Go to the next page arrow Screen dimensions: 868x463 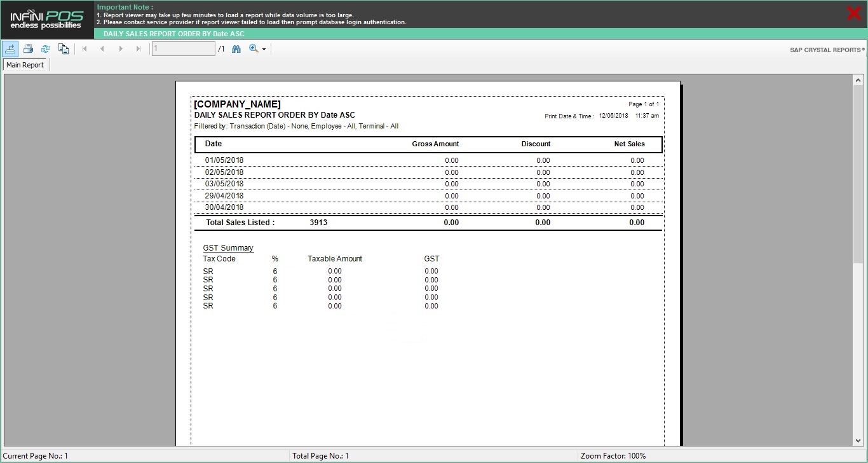(121, 48)
